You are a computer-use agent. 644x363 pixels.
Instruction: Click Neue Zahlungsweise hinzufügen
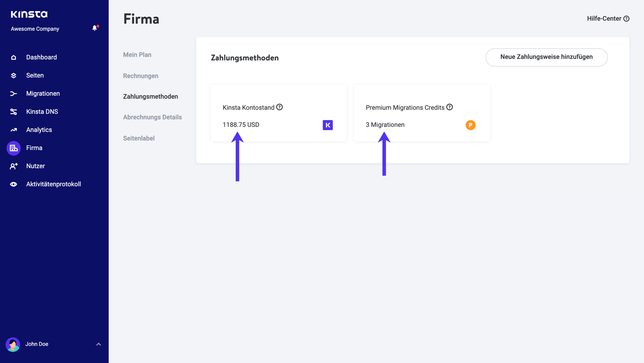(x=546, y=57)
